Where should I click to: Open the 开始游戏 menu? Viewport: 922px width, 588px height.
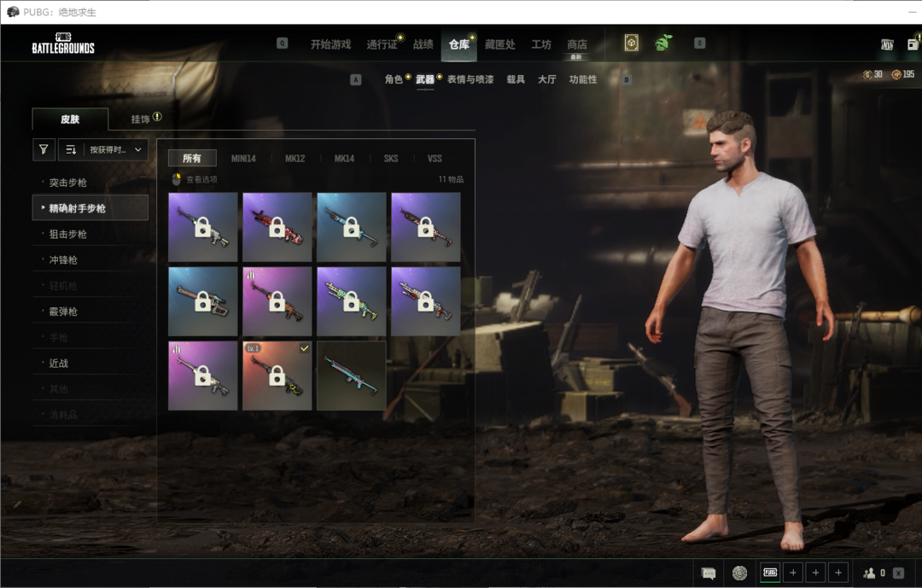330,44
